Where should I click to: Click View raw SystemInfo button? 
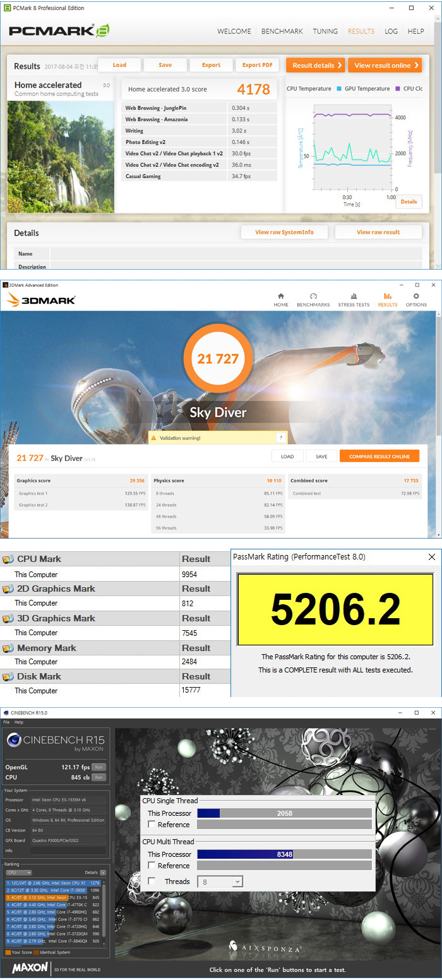(284, 232)
